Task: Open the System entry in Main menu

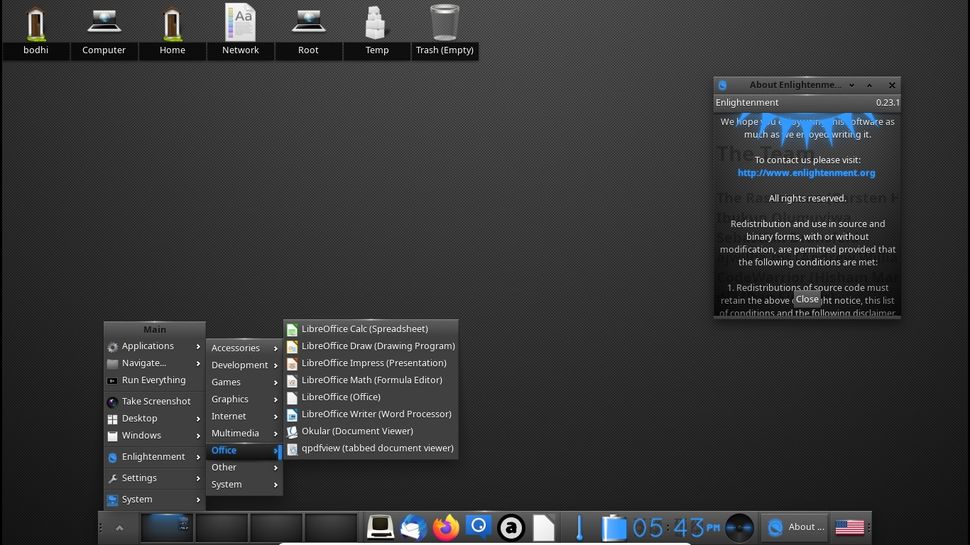Action: pos(154,499)
